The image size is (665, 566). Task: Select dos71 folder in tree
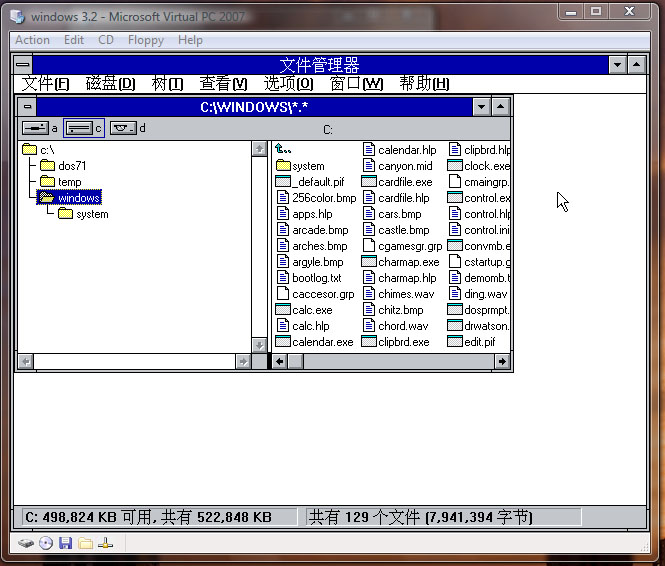(x=63, y=166)
